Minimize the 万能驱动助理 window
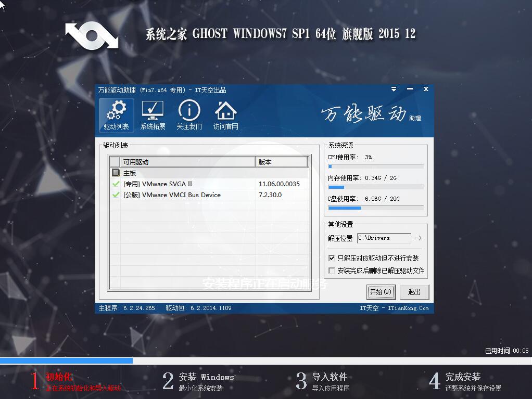 pyautogui.click(x=410, y=89)
